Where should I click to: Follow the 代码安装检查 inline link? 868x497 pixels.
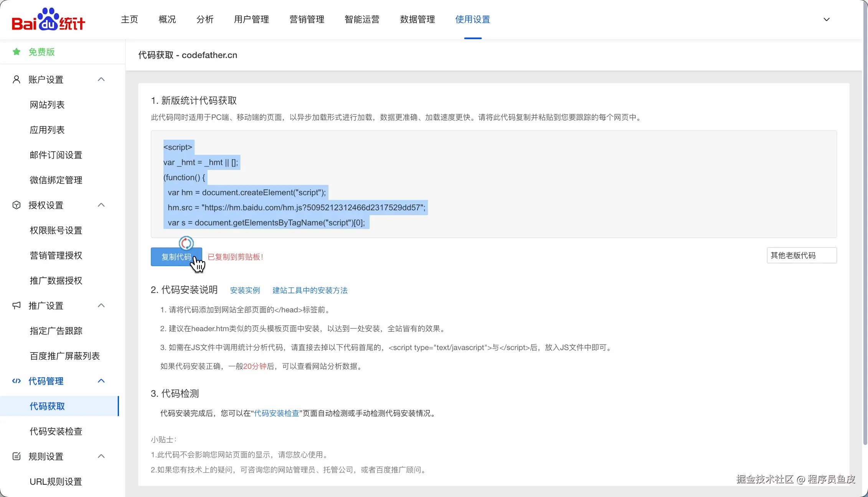click(x=276, y=413)
